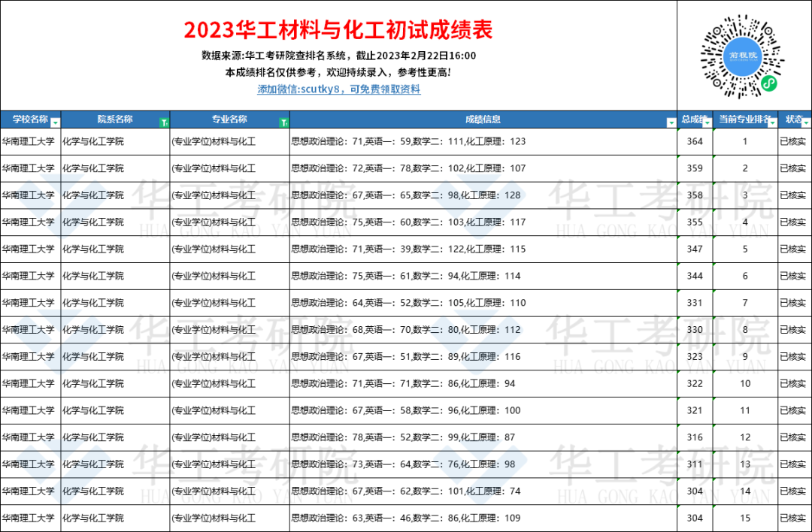Click the rank cell showing 7

(x=745, y=303)
